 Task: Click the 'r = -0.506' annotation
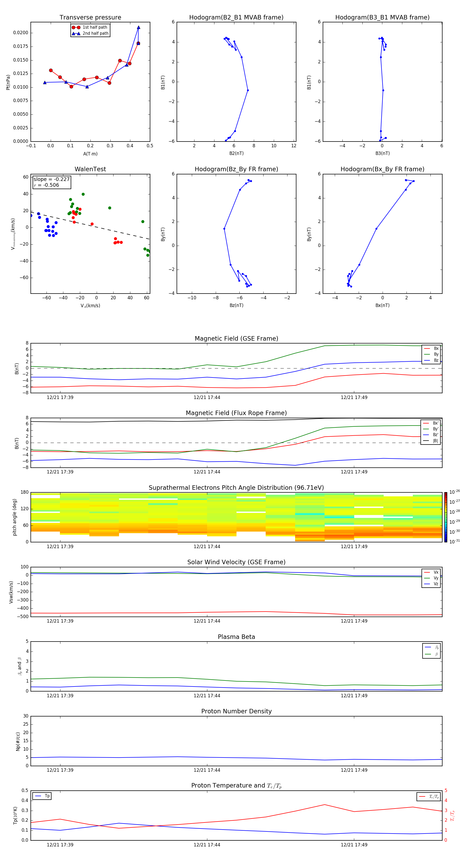pyautogui.click(x=47, y=185)
